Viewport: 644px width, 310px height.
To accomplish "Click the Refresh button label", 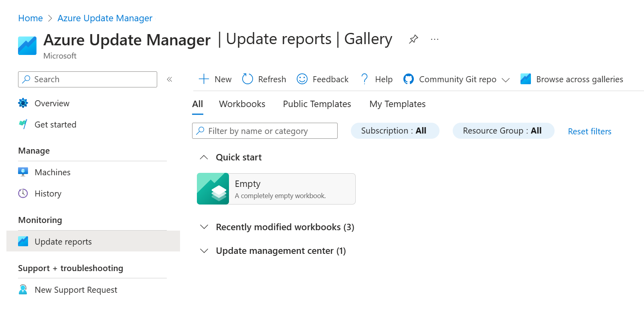I will 272,79.
